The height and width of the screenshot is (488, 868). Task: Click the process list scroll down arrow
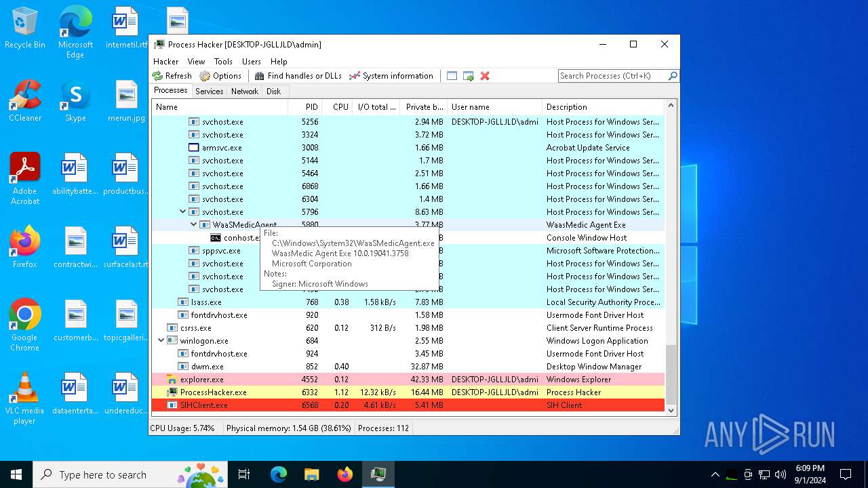point(671,410)
